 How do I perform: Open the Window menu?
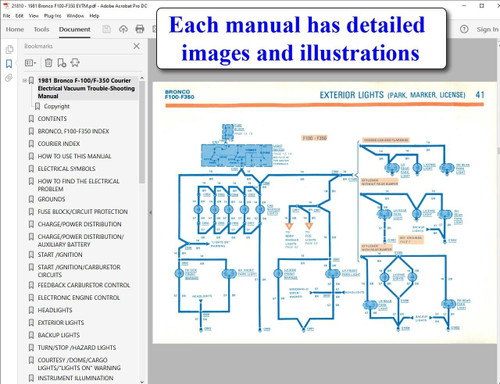(x=75, y=16)
